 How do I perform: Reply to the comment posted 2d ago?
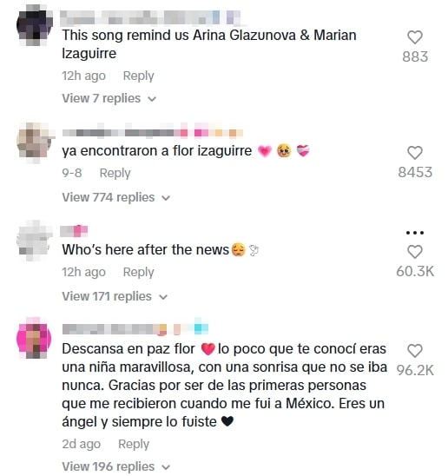(134, 444)
